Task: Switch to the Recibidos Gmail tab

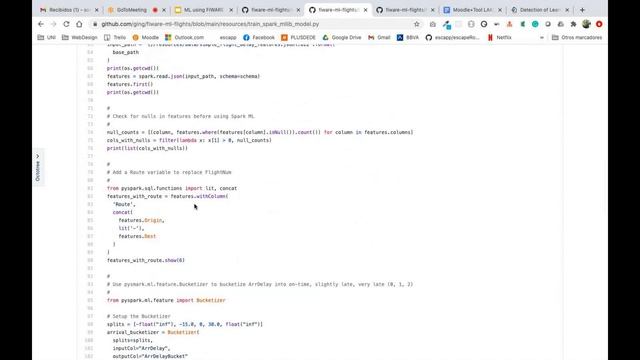Action: click(69, 10)
